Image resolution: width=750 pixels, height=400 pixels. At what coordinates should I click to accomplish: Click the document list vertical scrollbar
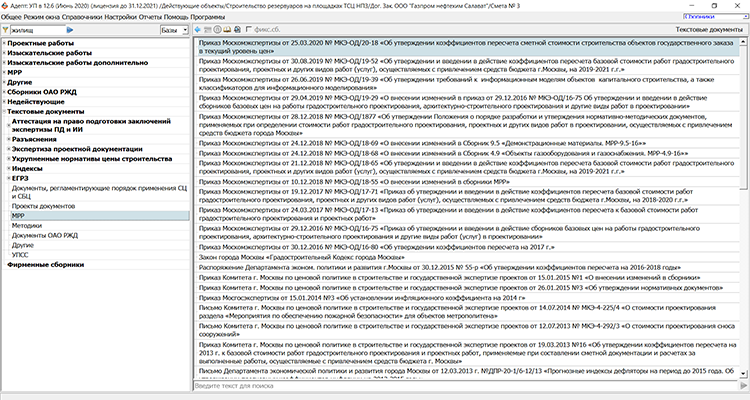tap(745, 200)
